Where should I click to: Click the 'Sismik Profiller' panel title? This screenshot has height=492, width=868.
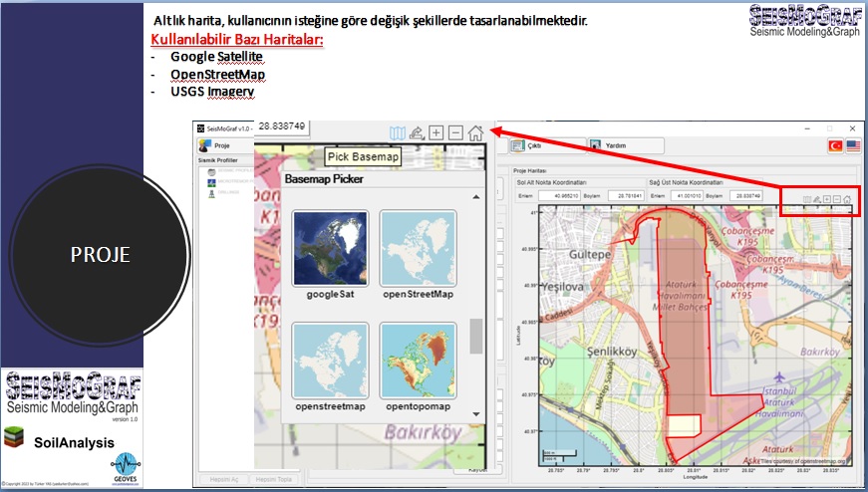[218, 160]
